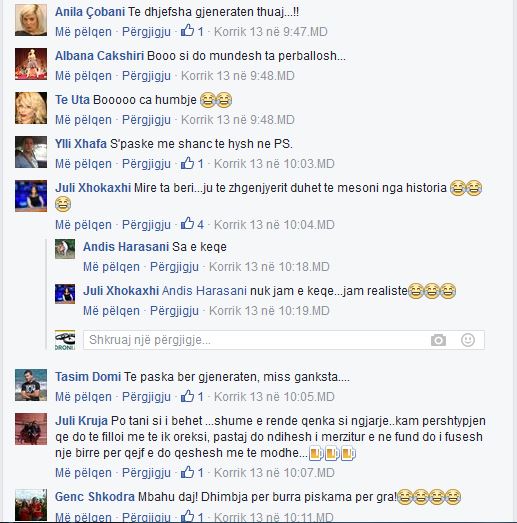Open Albana Cakshiri's profile picture
This screenshot has width=517, height=523.
coord(31,64)
